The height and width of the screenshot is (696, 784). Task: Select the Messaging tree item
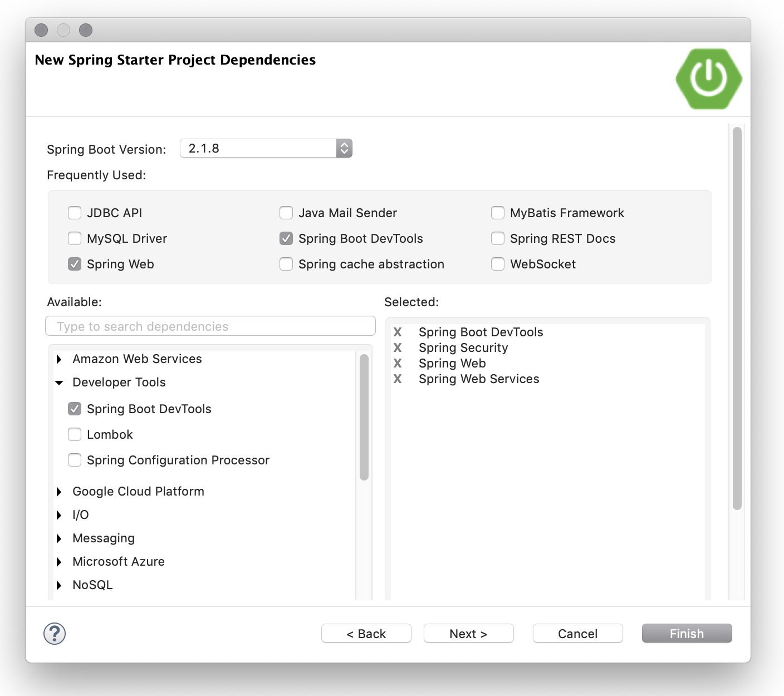point(104,538)
